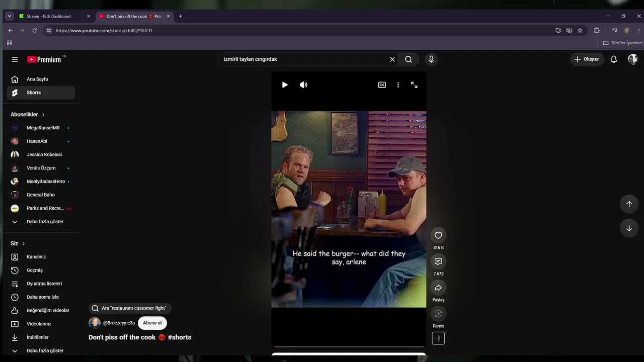Reload the YouTube page
644x362 pixels.
point(34,31)
